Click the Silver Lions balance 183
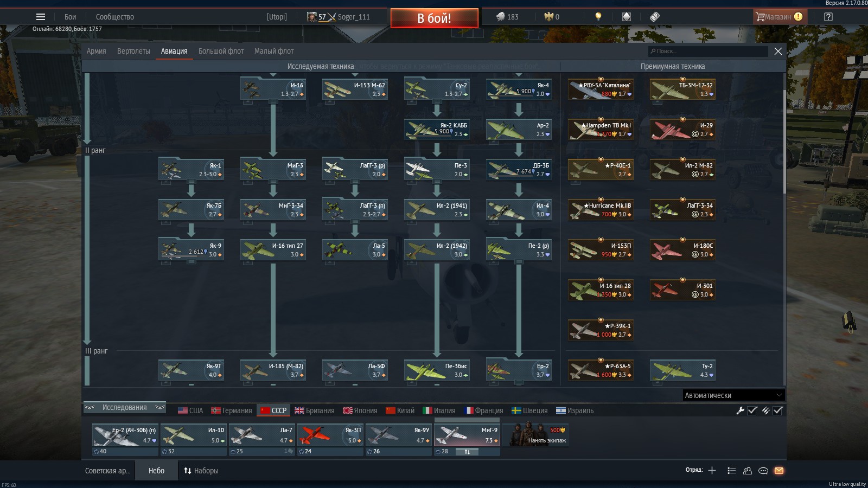The width and height of the screenshot is (868, 488). pyautogui.click(x=507, y=17)
